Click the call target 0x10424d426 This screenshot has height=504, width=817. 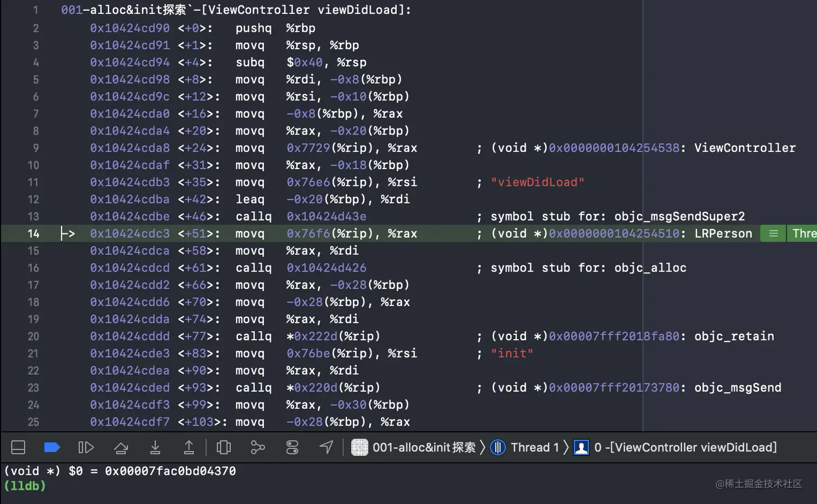pos(326,267)
